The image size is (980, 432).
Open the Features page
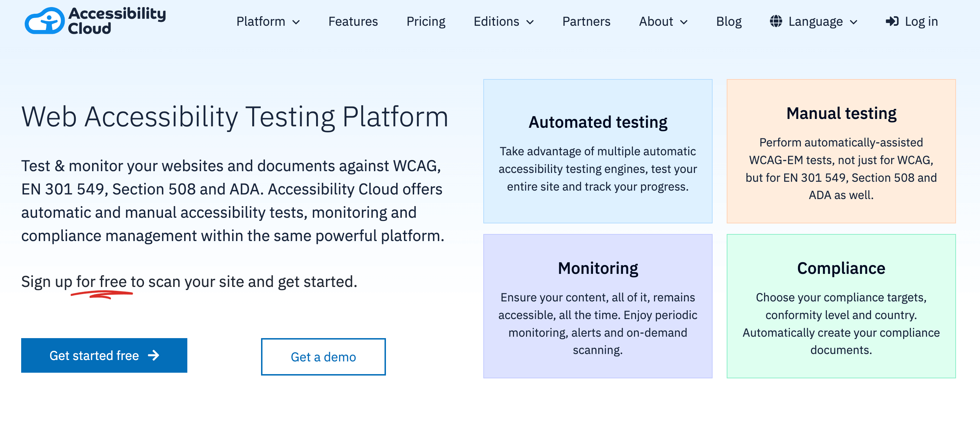point(353,21)
